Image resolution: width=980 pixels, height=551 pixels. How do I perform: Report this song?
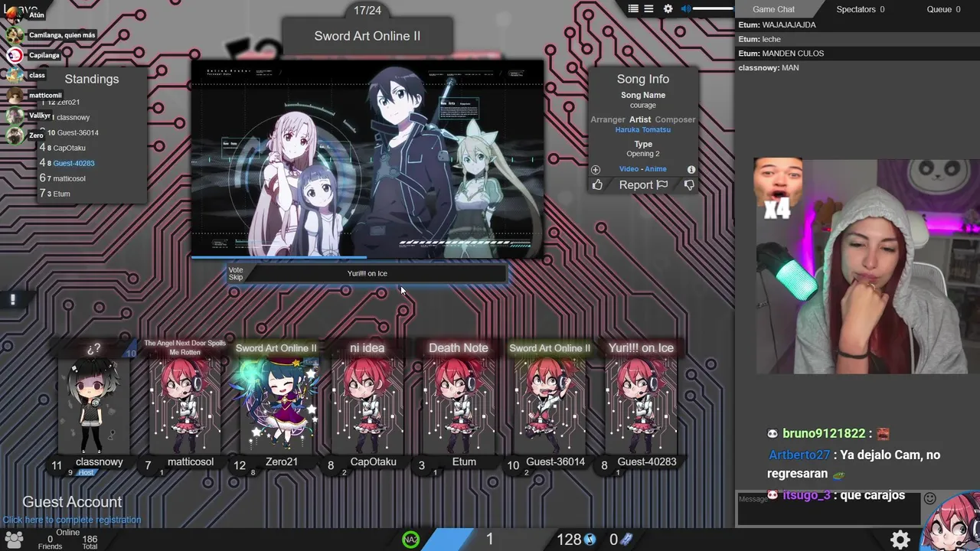pos(643,185)
